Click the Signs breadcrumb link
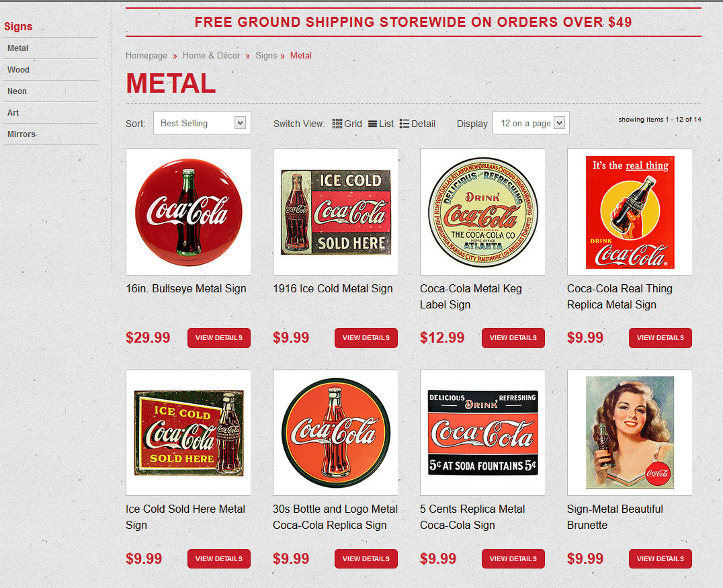723x588 pixels. 266,55
